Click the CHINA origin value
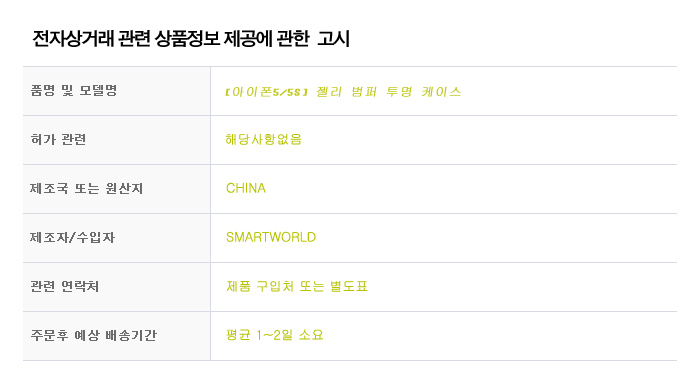 point(246,188)
